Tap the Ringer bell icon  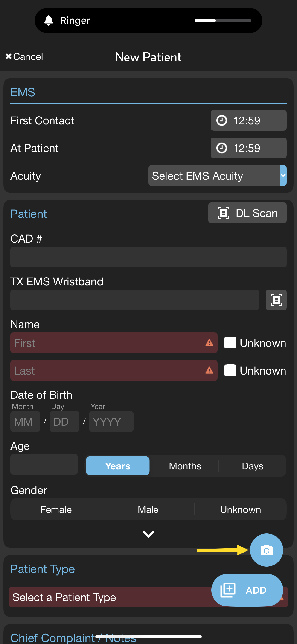pyautogui.click(x=49, y=20)
